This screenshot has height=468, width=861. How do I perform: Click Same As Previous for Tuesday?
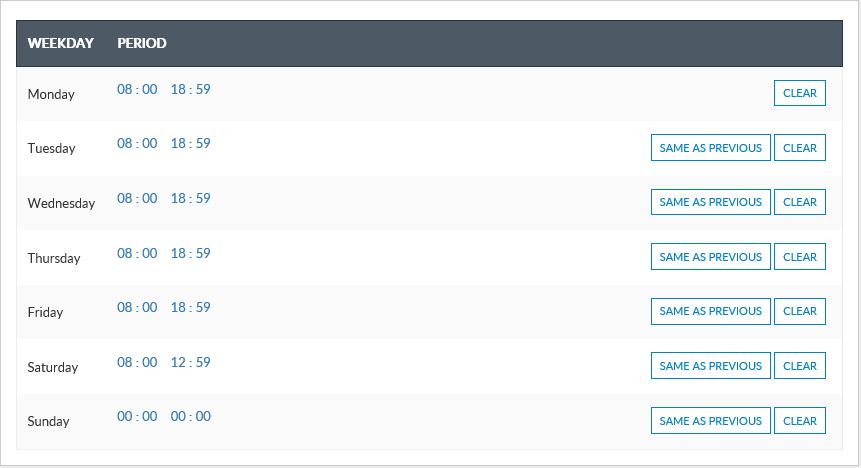tap(710, 148)
